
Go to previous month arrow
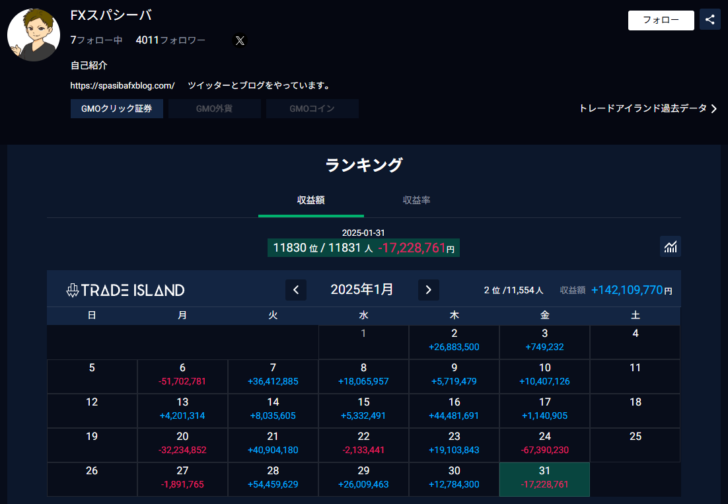click(296, 290)
